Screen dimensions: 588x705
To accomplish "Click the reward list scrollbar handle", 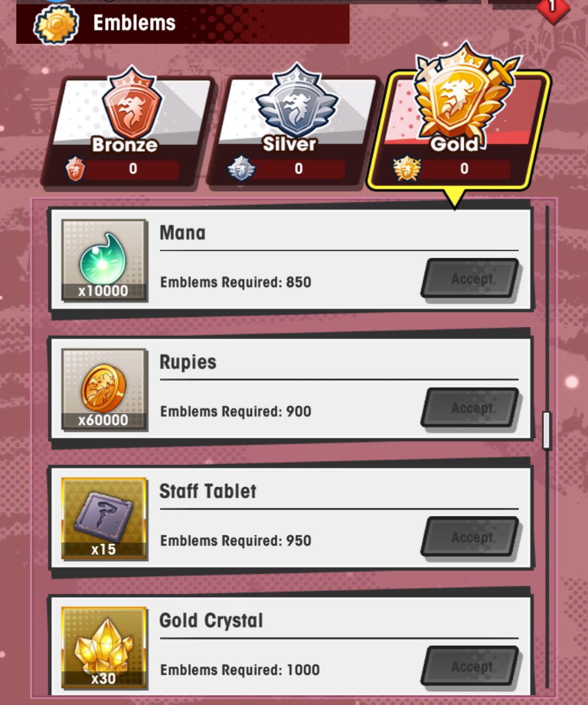I will (x=547, y=430).
